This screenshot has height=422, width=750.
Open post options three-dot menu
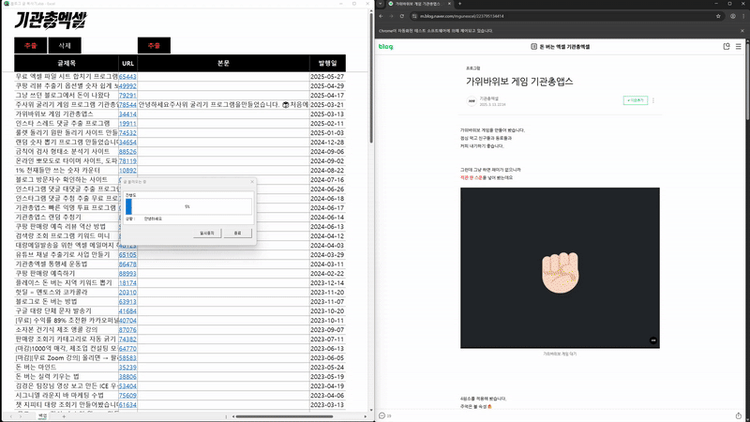653,100
